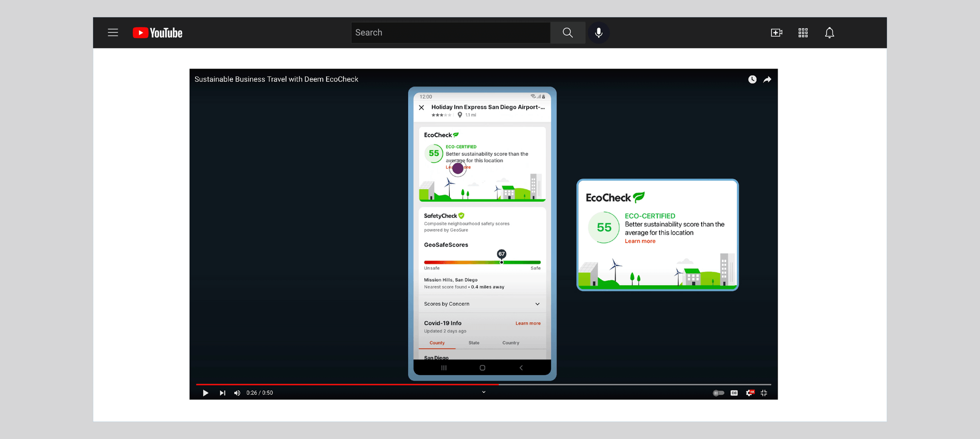Add video to Watch Later clock
This screenshot has width=980, height=439.
[x=752, y=79]
